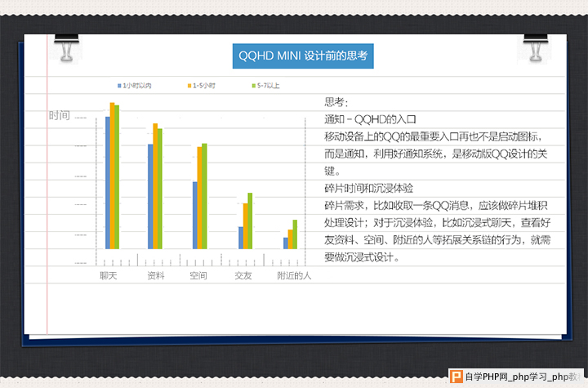Viewport: 588px width, 388px height.
Task: Click the orange legend marker for 1-5小时
Action: 189,86
